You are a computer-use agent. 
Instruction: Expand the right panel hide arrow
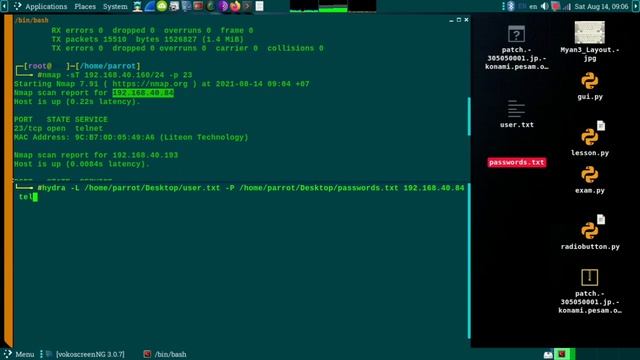click(x=636, y=6)
